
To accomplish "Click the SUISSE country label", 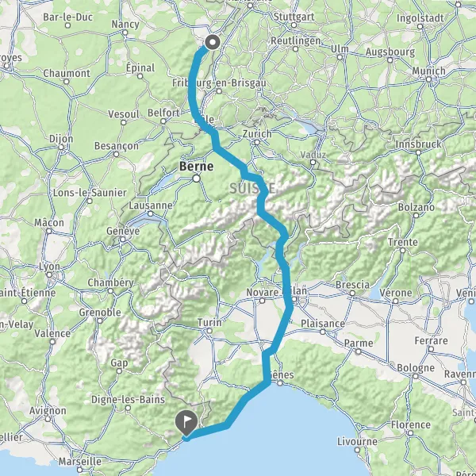I will pos(252,189).
